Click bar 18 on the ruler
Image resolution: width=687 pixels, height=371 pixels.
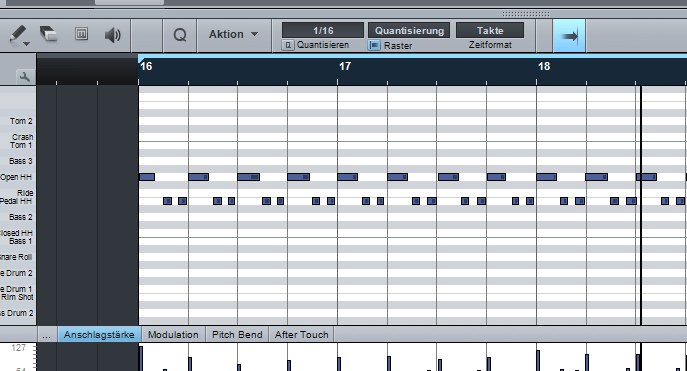(x=544, y=66)
